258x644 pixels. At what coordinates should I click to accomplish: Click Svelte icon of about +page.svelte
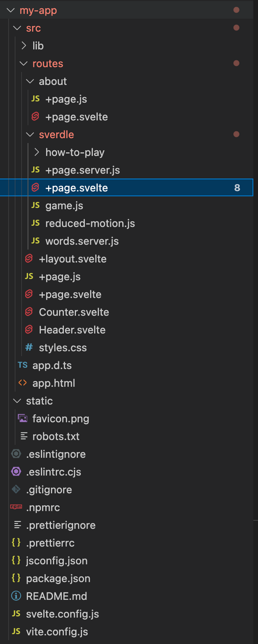36,117
